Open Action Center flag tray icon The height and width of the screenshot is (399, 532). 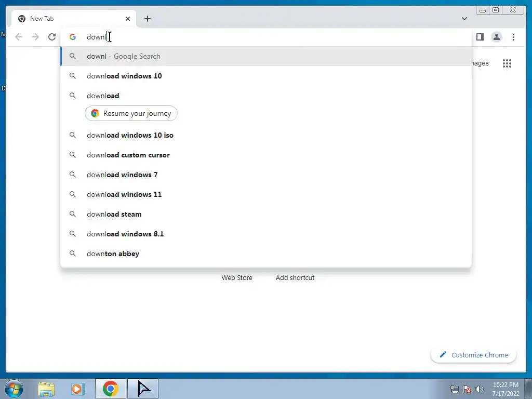(467, 389)
